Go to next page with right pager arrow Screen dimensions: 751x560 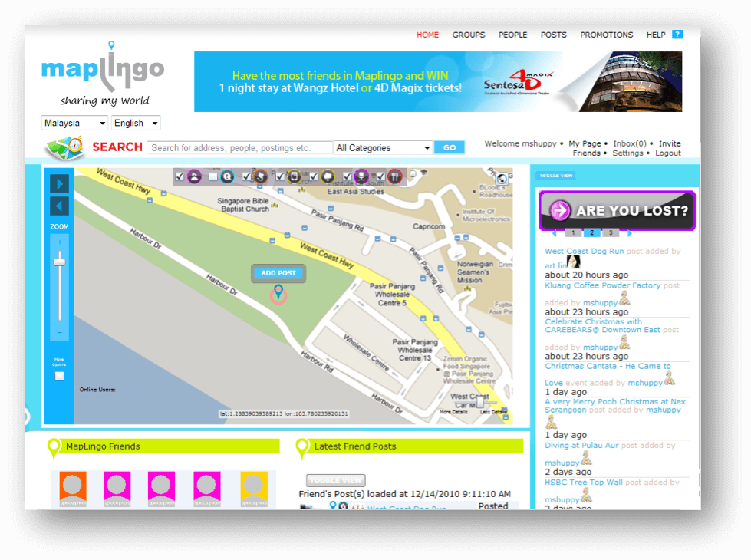point(629,233)
